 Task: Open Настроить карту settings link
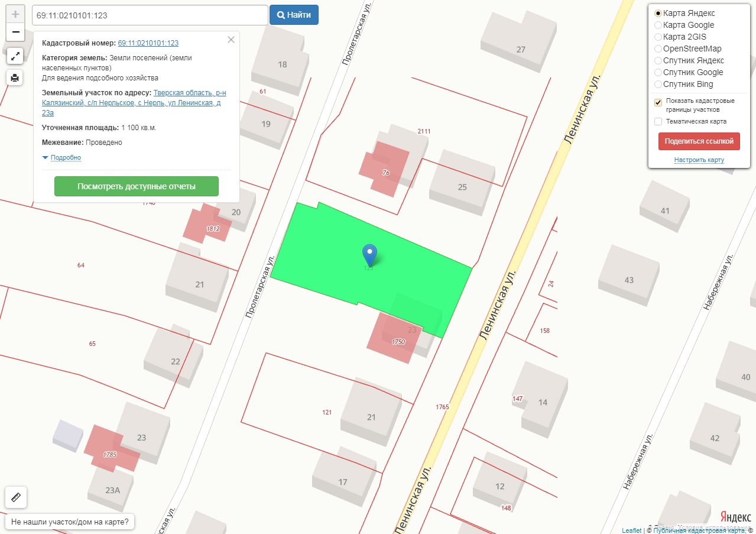coord(699,160)
